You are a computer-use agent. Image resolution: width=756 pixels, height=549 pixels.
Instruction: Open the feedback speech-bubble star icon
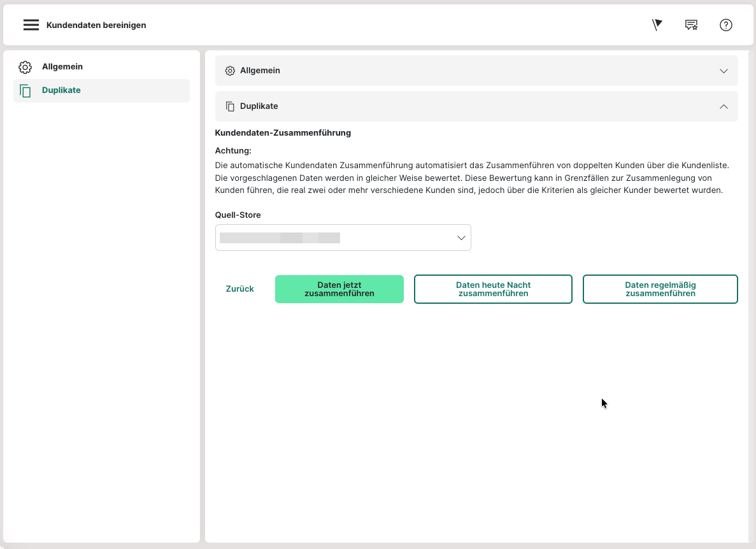(x=691, y=25)
